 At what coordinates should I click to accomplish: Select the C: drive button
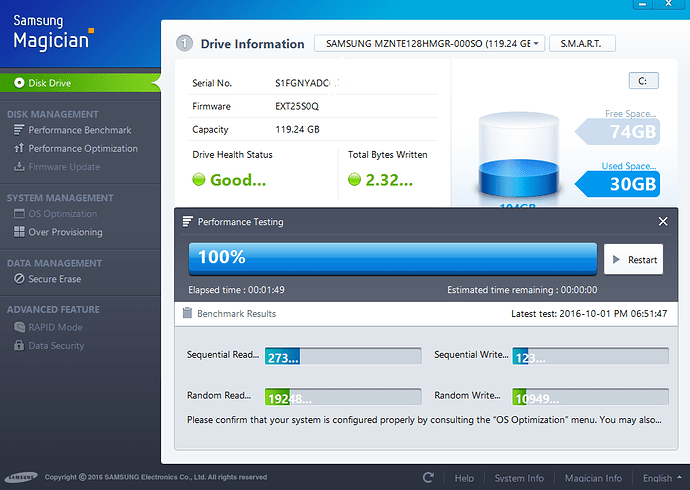click(x=643, y=81)
